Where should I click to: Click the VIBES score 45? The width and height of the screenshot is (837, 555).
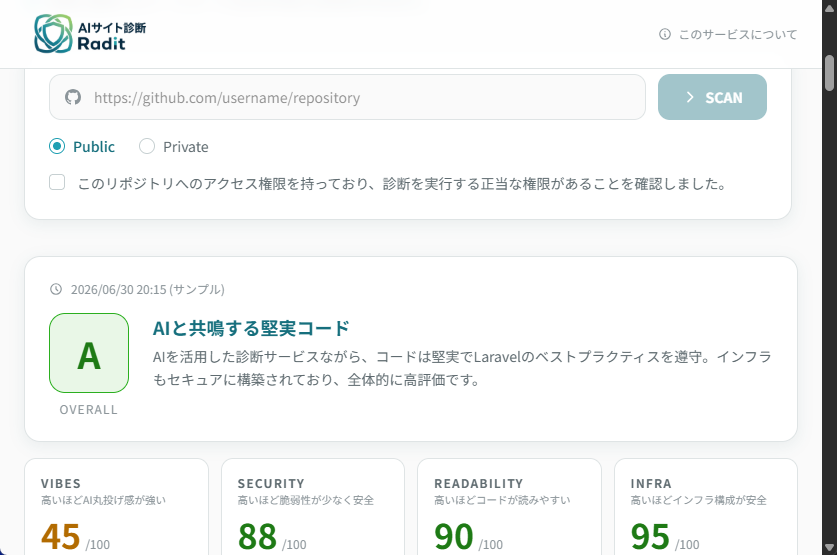(60, 536)
